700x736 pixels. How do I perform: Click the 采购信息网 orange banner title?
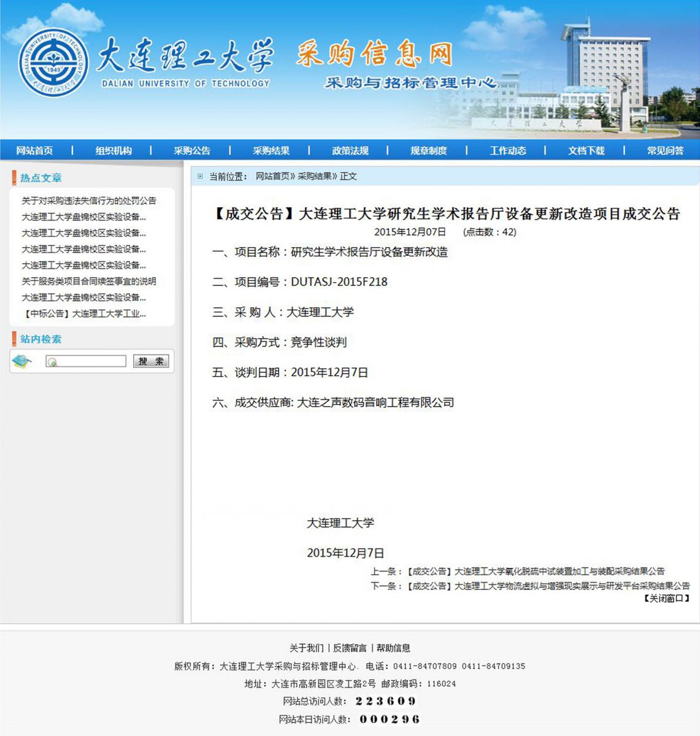point(374,55)
